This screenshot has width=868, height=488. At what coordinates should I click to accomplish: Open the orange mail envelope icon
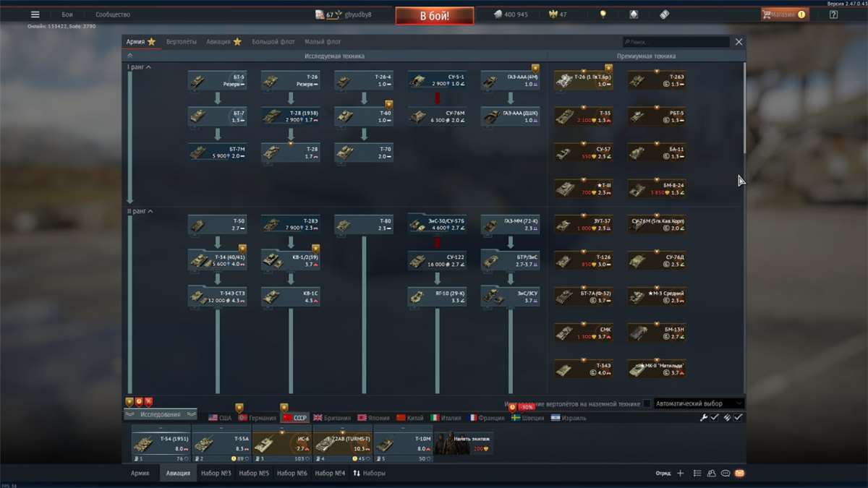[x=739, y=474]
